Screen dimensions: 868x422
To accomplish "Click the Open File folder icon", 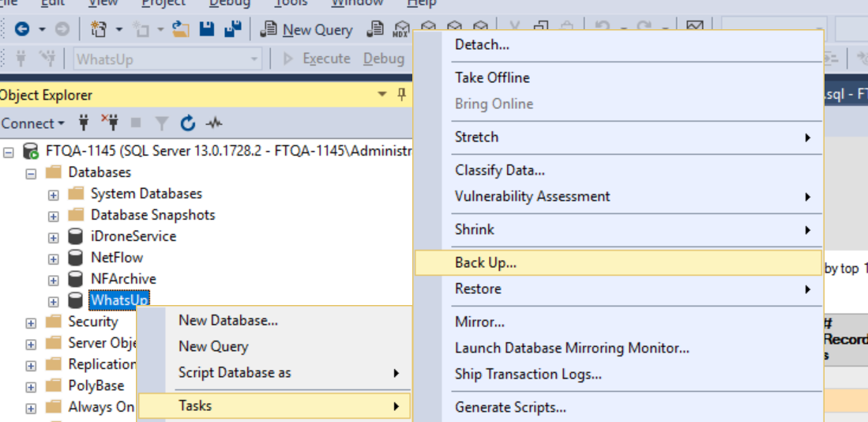I will [x=181, y=28].
